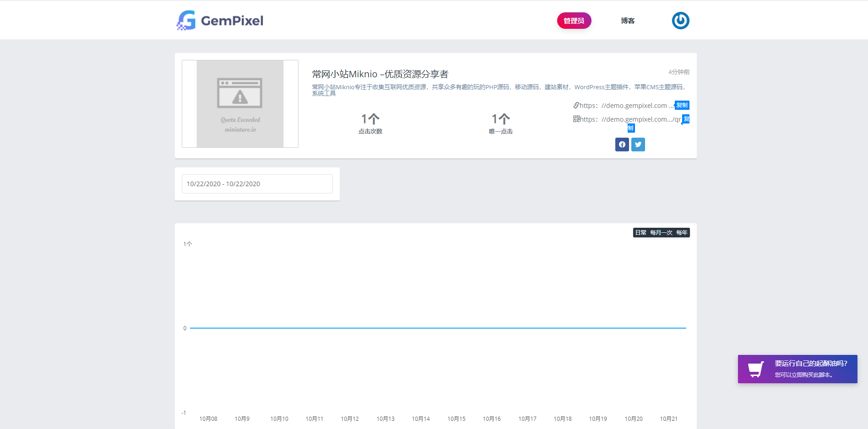The image size is (868, 429).
Task: Click the site description text under title
Action: coord(499,90)
